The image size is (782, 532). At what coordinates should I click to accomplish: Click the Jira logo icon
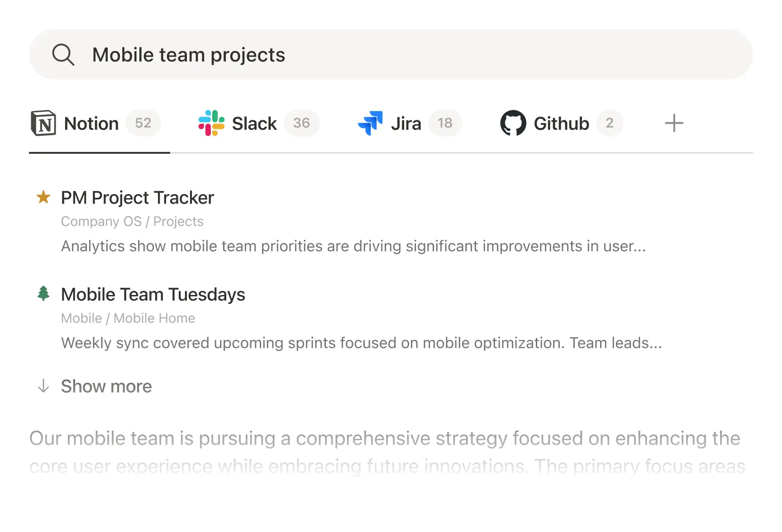[x=370, y=123]
